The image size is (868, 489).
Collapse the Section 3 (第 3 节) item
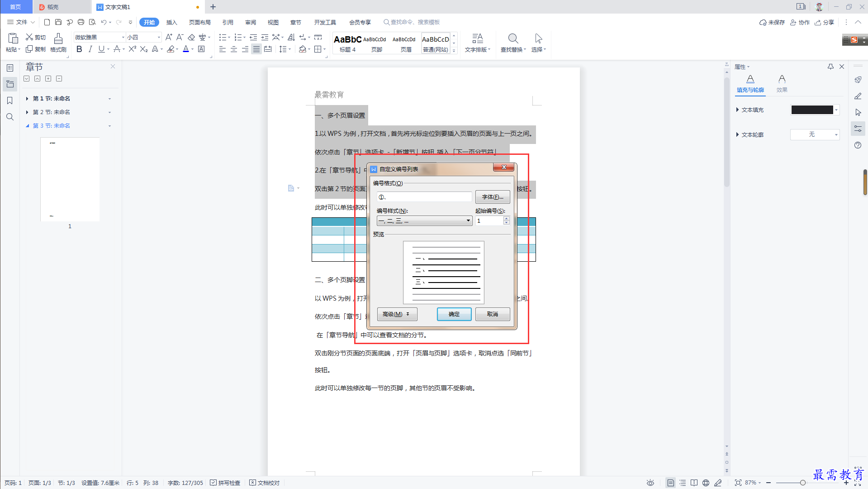click(27, 126)
